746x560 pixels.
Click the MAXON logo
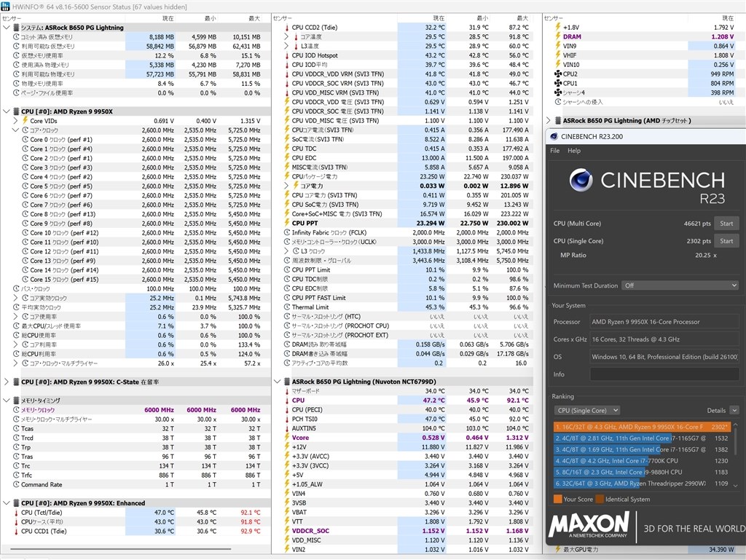(x=589, y=524)
